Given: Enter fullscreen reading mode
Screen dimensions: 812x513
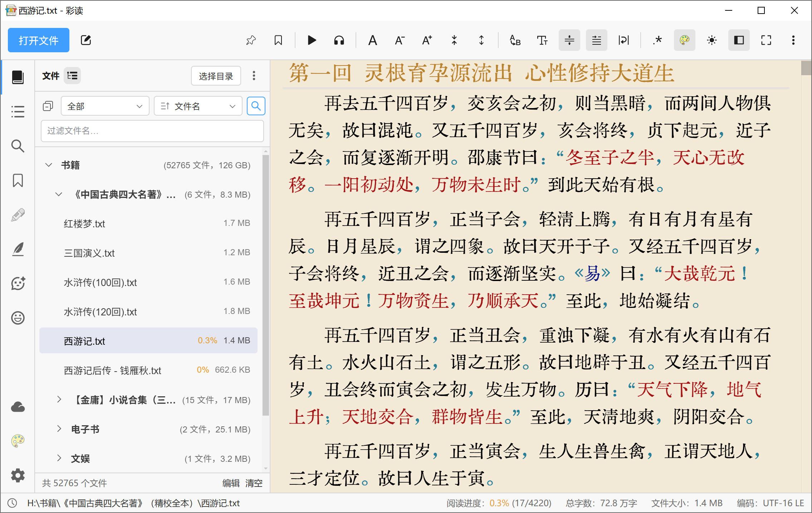Looking at the screenshot, I should pos(766,40).
